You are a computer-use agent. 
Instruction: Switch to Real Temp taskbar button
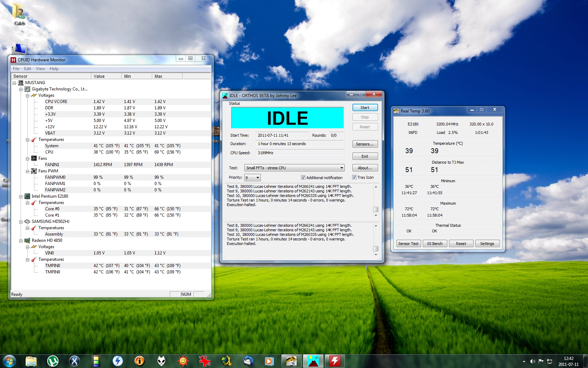pyautogui.click(x=292, y=361)
